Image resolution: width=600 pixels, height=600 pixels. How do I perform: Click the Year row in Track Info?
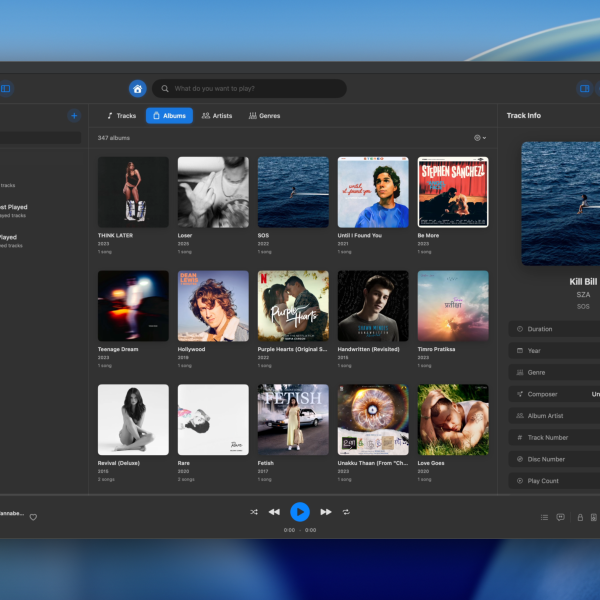[x=554, y=351]
